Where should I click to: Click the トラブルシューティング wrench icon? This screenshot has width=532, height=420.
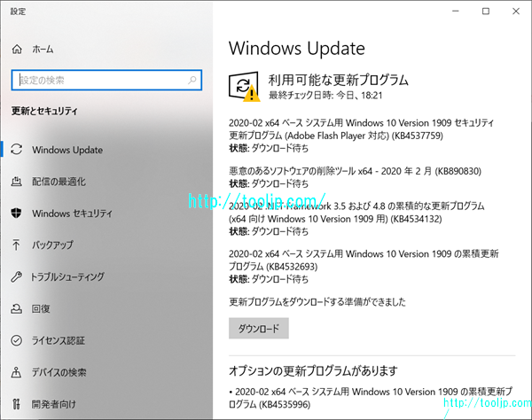(16, 276)
